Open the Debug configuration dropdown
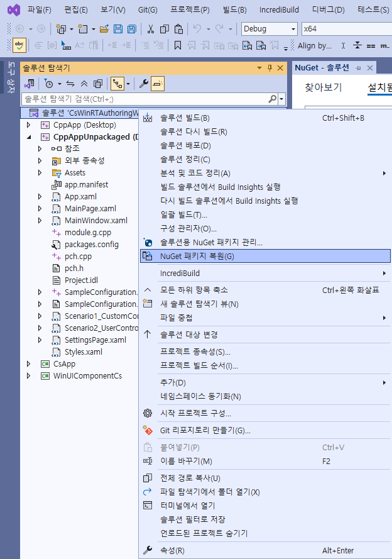The height and width of the screenshot is (559, 392). (269, 29)
